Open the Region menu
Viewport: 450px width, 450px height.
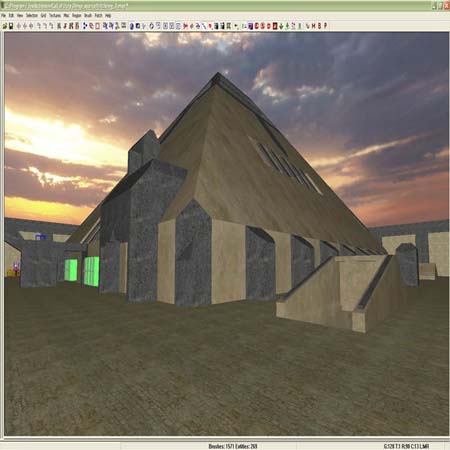pos(77,16)
